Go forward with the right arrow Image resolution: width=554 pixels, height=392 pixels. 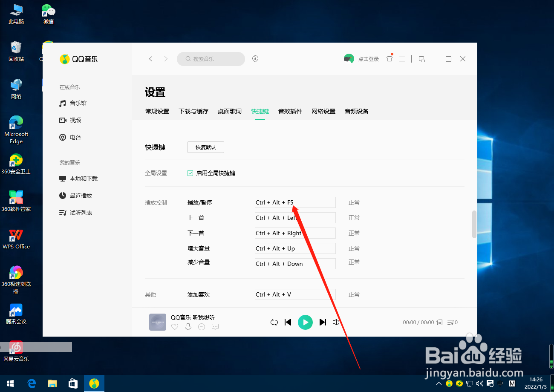[x=166, y=59]
